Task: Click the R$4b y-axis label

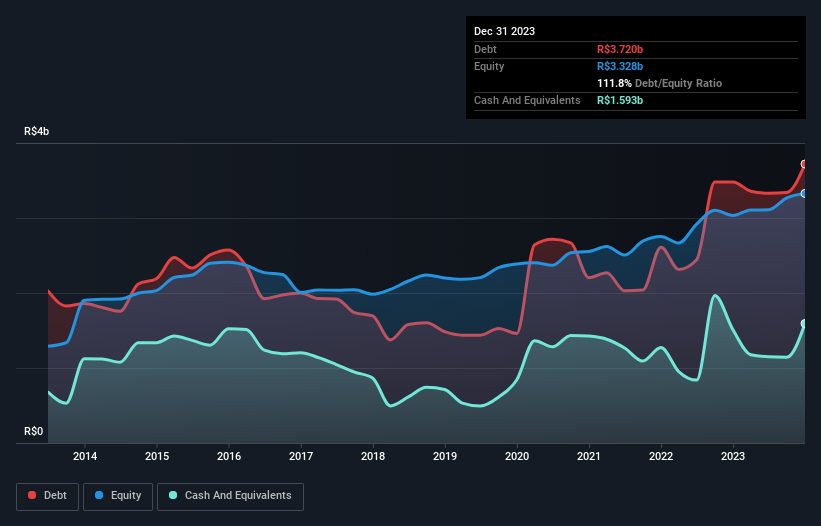Action: tap(37, 131)
